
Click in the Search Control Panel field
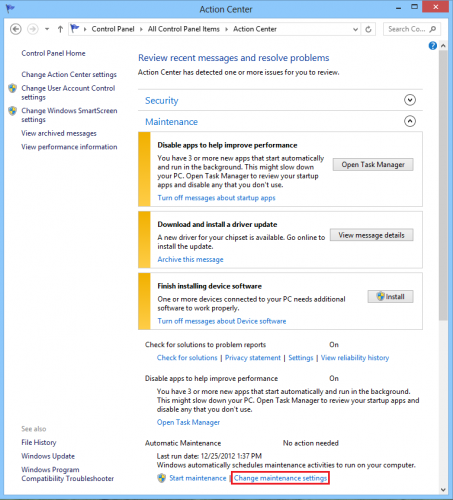[x=407, y=29]
